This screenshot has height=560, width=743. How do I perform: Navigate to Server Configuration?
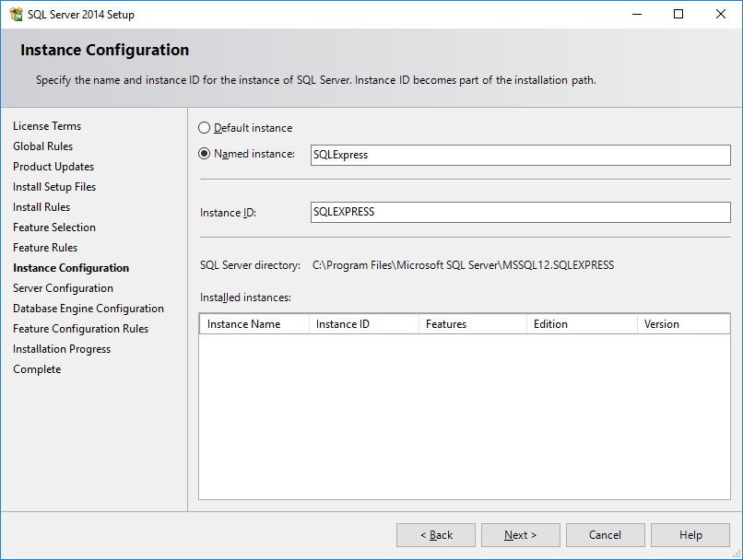(63, 287)
